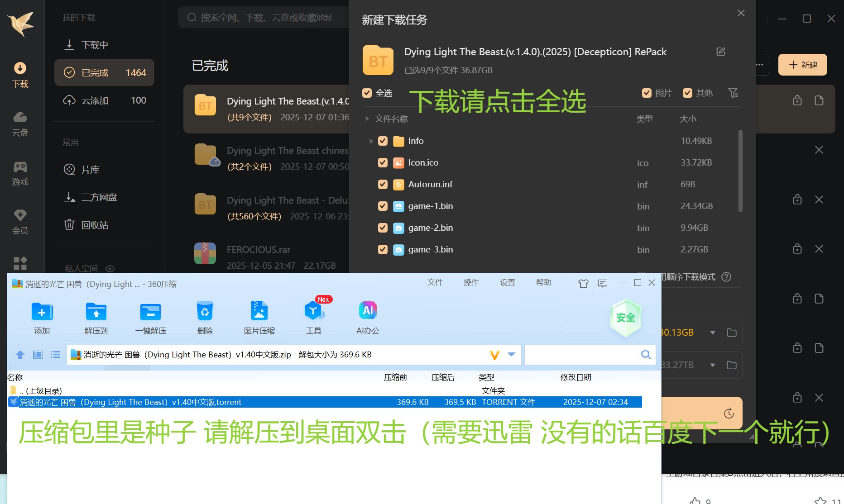The width and height of the screenshot is (844, 504).
Task: Open the 云盘 cloud drive section
Action: 20,123
